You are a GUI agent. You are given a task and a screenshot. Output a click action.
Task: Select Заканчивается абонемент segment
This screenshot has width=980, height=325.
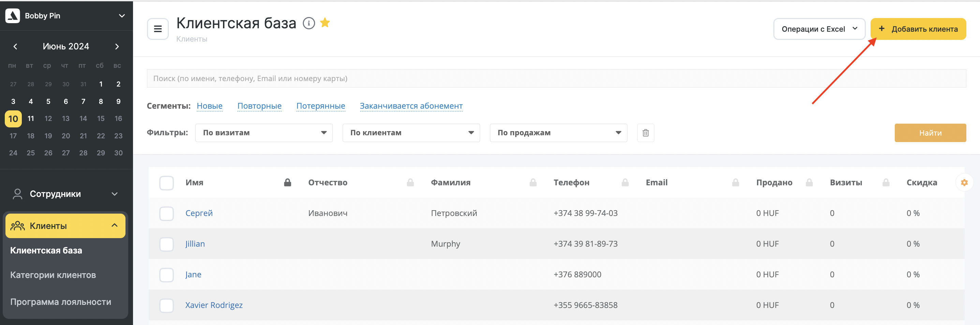411,106
